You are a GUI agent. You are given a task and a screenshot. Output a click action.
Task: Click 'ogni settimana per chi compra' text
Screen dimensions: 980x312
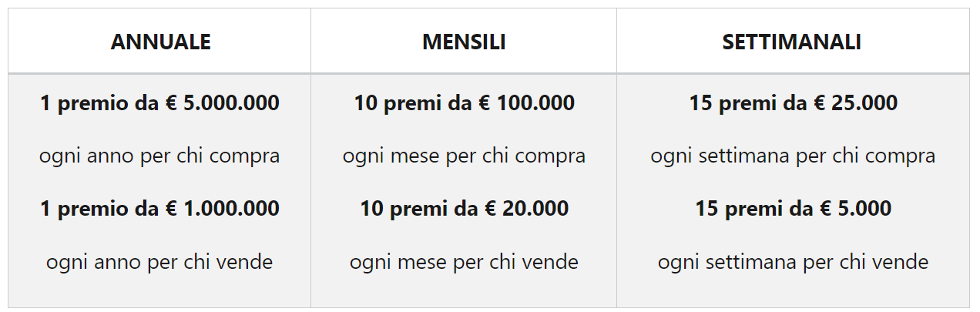point(793,156)
